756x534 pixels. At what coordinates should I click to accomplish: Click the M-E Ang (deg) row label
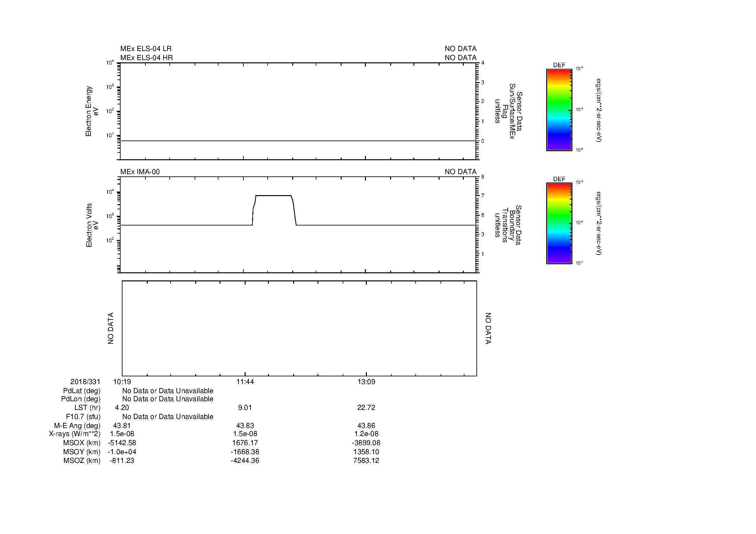coord(77,426)
